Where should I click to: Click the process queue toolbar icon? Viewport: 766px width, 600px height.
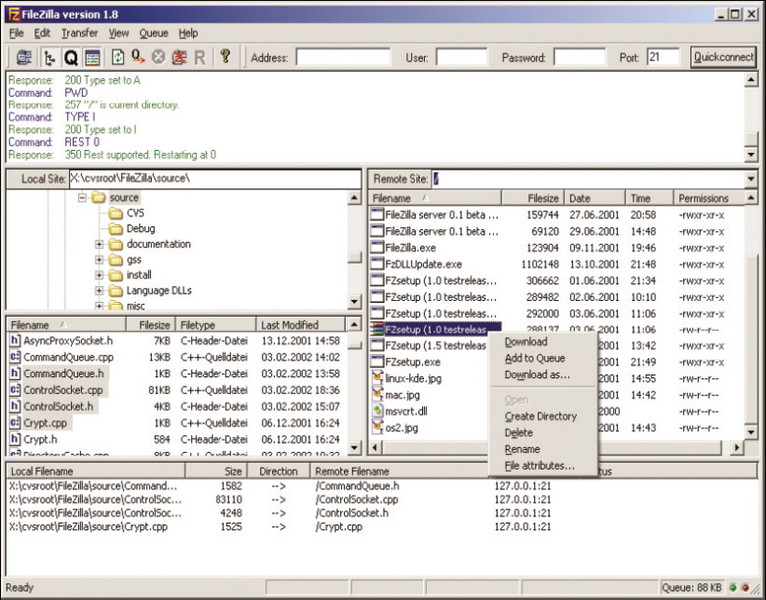pyautogui.click(x=138, y=58)
